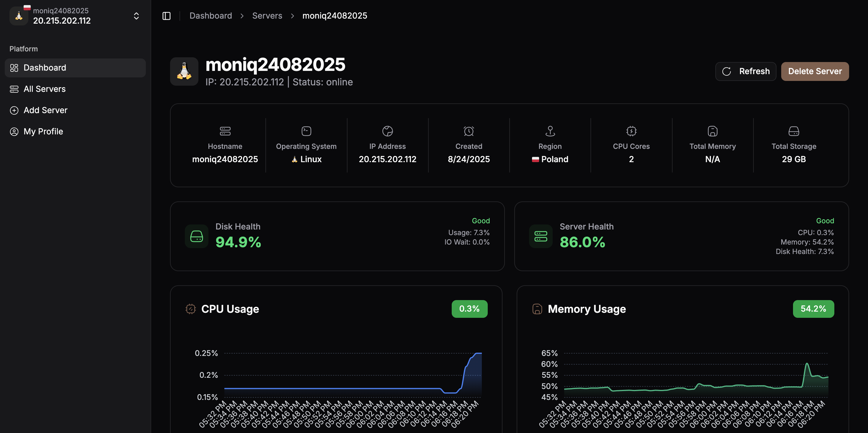Click the 0.3% CPU usage badge
Image resolution: width=868 pixels, height=433 pixels.
pyautogui.click(x=469, y=309)
